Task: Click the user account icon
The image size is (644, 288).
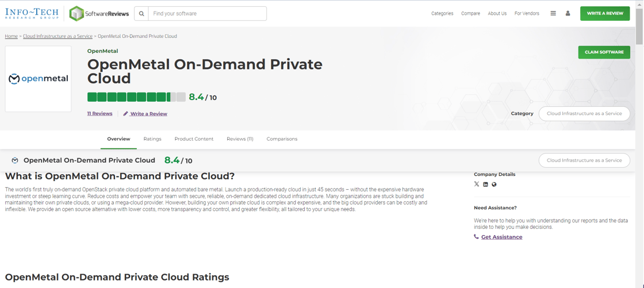Action: [x=568, y=13]
